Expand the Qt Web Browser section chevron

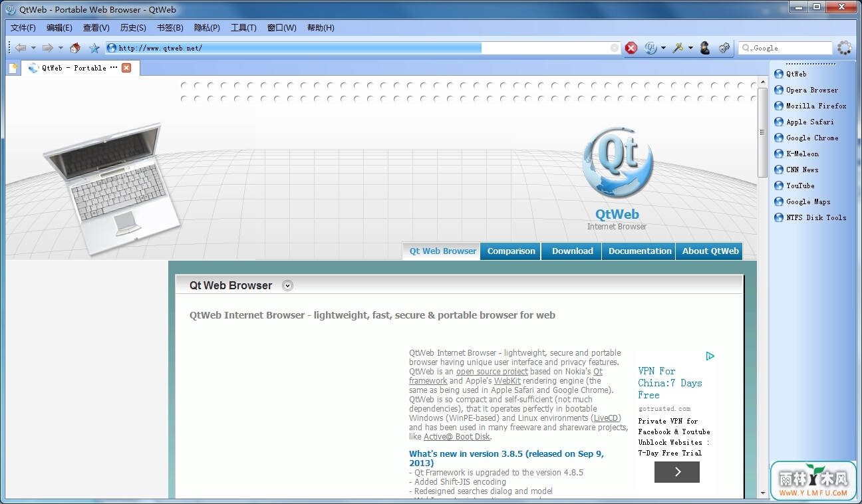(287, 286)
